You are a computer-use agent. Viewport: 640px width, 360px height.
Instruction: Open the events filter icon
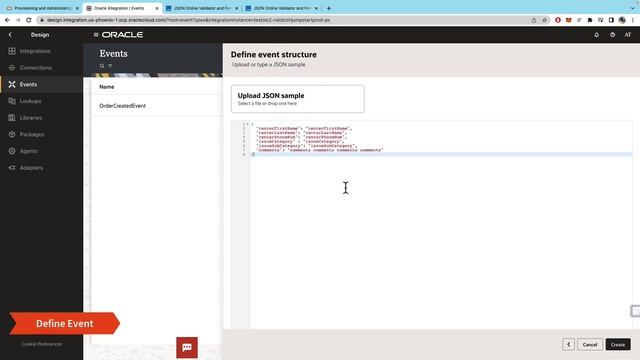click(x=110, y=66)
